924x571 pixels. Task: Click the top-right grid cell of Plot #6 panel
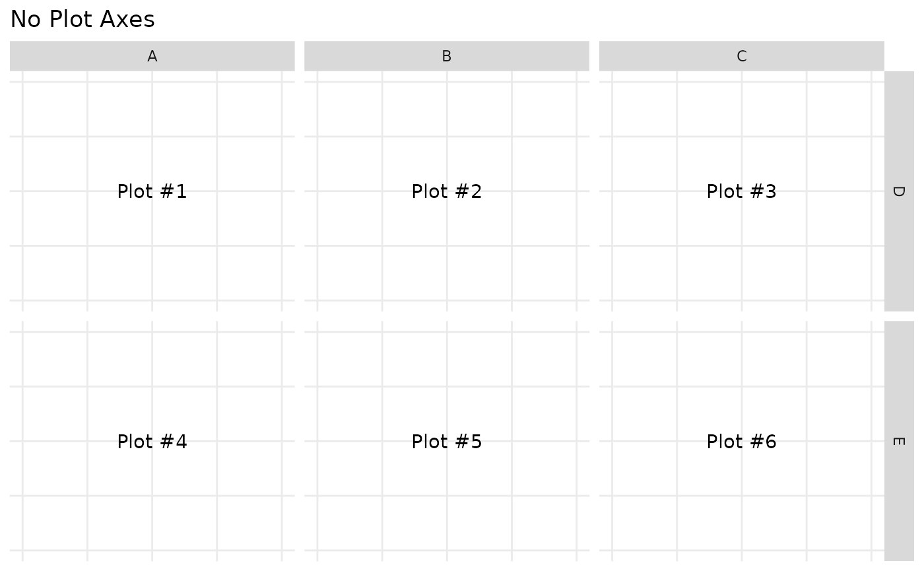point(839,359)
